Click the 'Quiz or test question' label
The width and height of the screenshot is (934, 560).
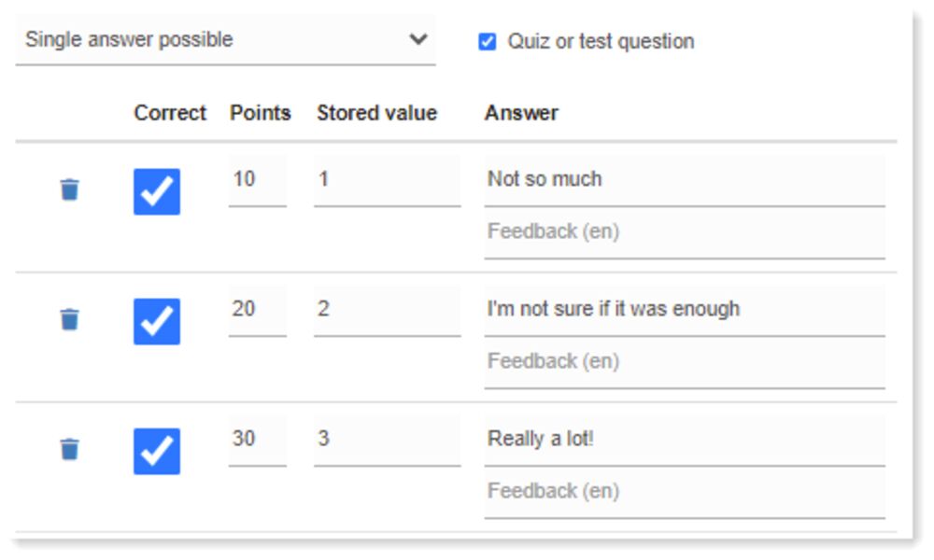click(x=601, y=41)
